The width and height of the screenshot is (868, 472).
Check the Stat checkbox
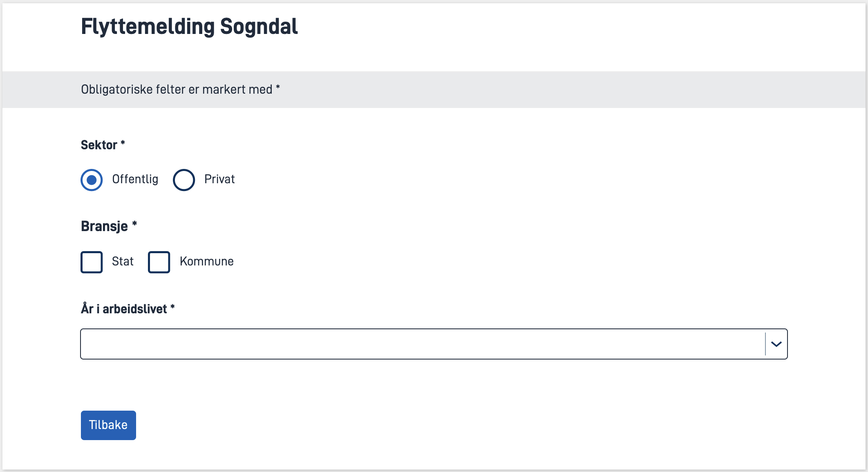[x=92, y=262]
